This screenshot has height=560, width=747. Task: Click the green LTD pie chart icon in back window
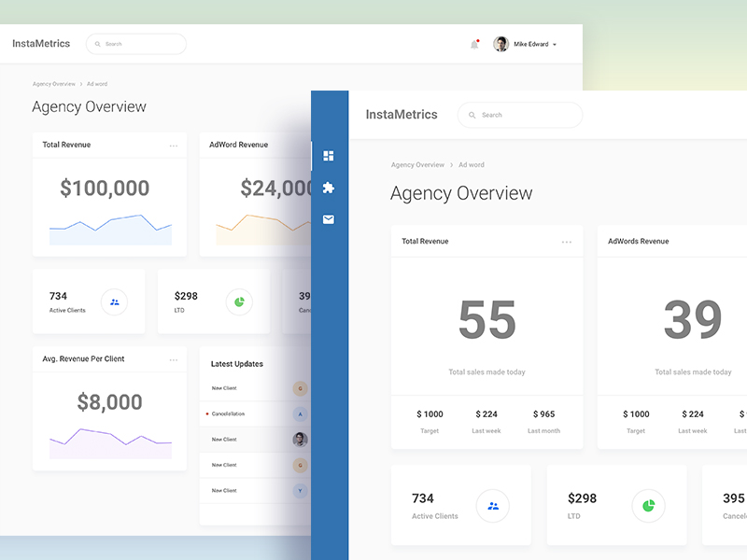(x=239, y=301)
